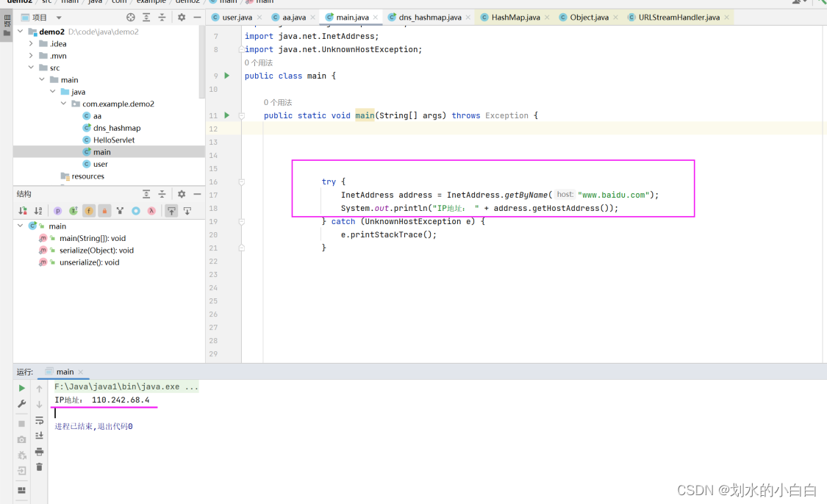Screen dimensions: 827x504
Task: Collapse main class node in Structure tree
Action: (x=21, y=226)
